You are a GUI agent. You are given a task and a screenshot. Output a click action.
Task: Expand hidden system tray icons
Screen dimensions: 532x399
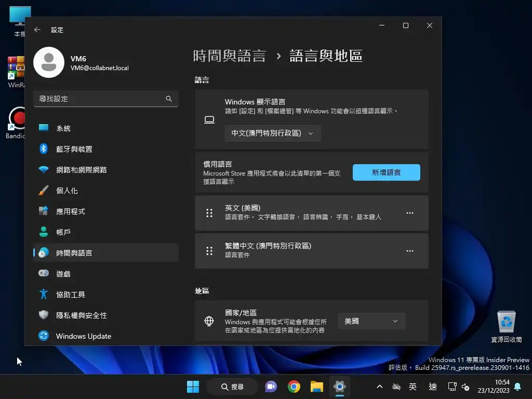pos(380,387)
